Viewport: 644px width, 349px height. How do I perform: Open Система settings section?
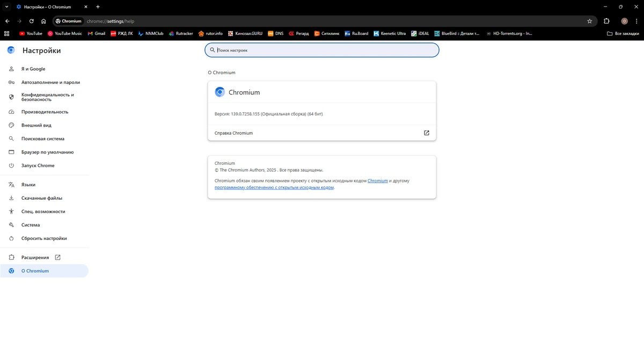(x=44, y=225)
